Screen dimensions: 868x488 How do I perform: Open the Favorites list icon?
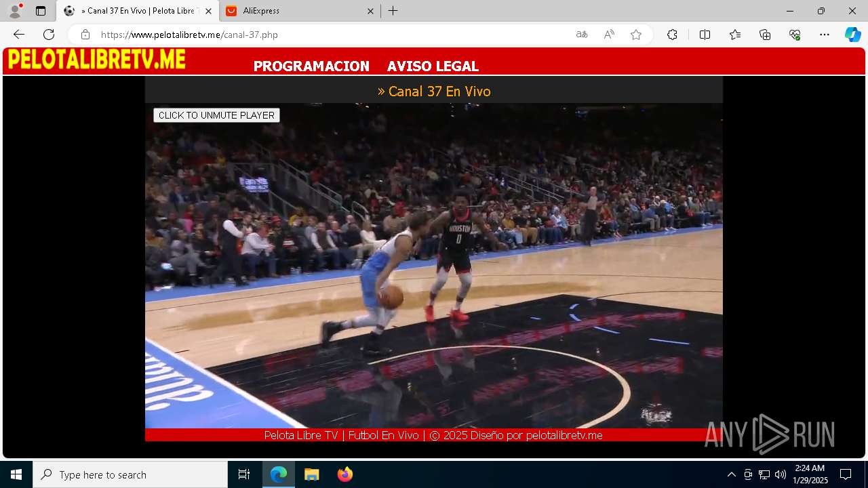735,35
